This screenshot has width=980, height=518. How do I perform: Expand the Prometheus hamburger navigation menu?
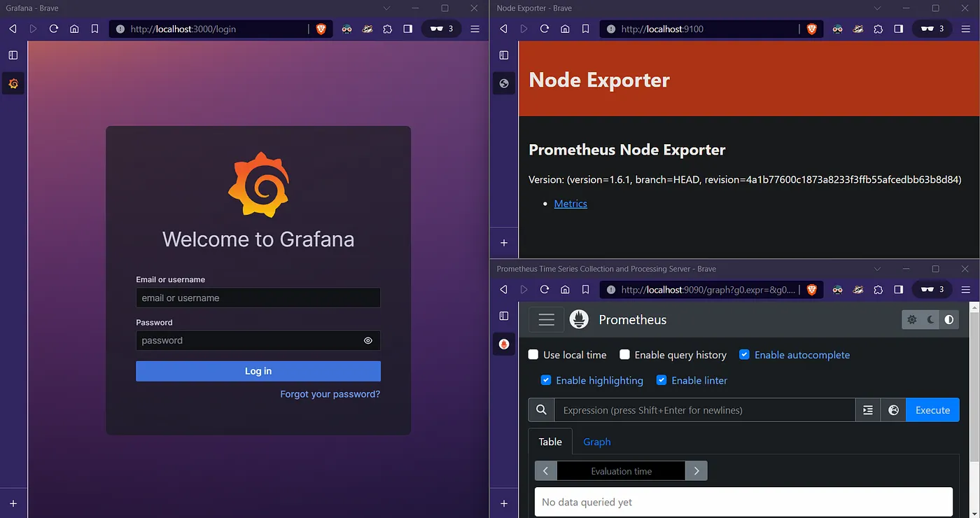pos(547,319)
